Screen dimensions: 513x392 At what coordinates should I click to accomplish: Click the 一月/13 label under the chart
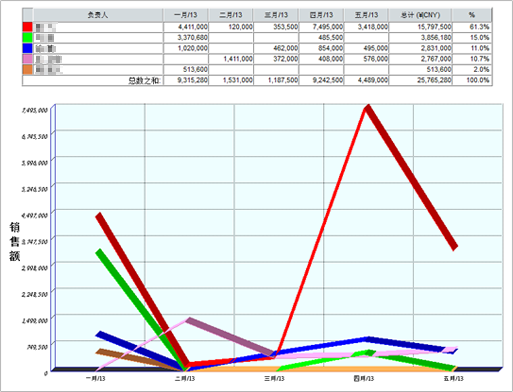point(96,379)
